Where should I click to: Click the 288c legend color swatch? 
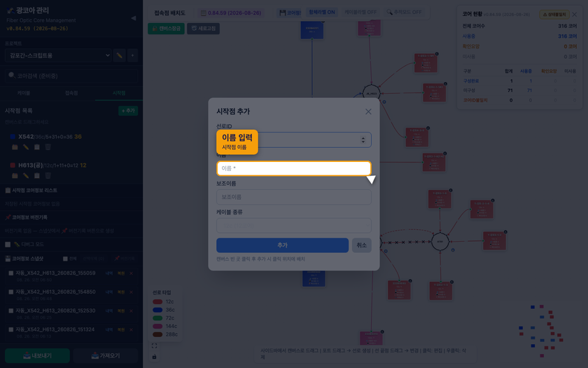pos(157,334)
